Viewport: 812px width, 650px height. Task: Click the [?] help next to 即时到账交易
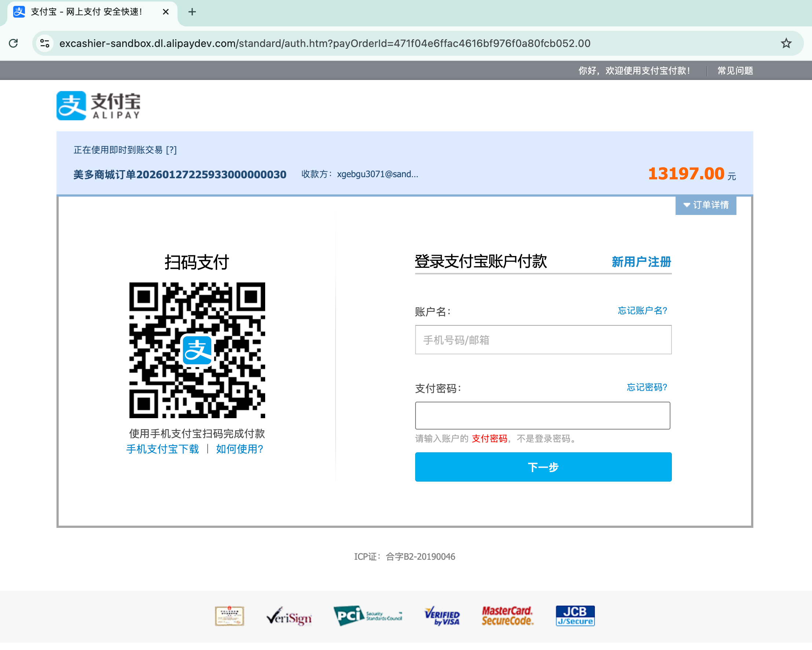[x=171, y=150]
